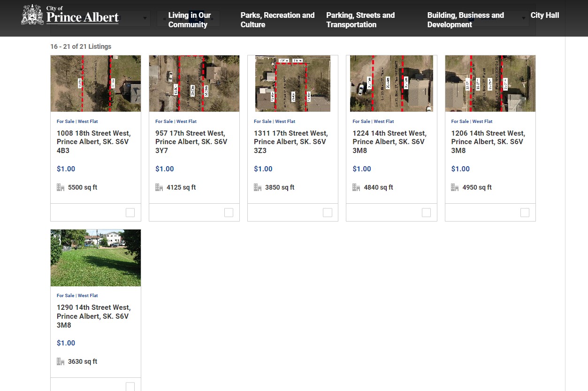Click 'West Flat' on 1008 18th Street card
Screen dimensions: 588x391
coord(88,122)
